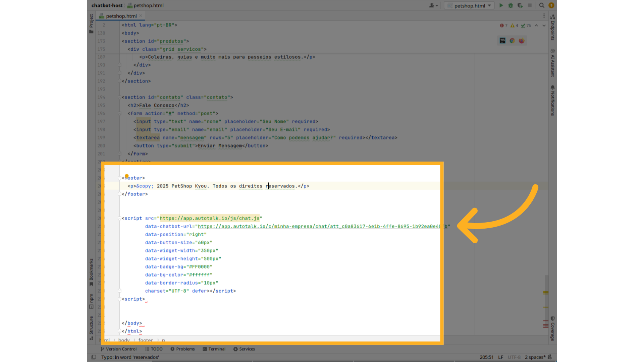Image resolution: width=644 pixels, height=362 pixels.
Task: Change the 2 spaces indent setting
Action: 535,357
